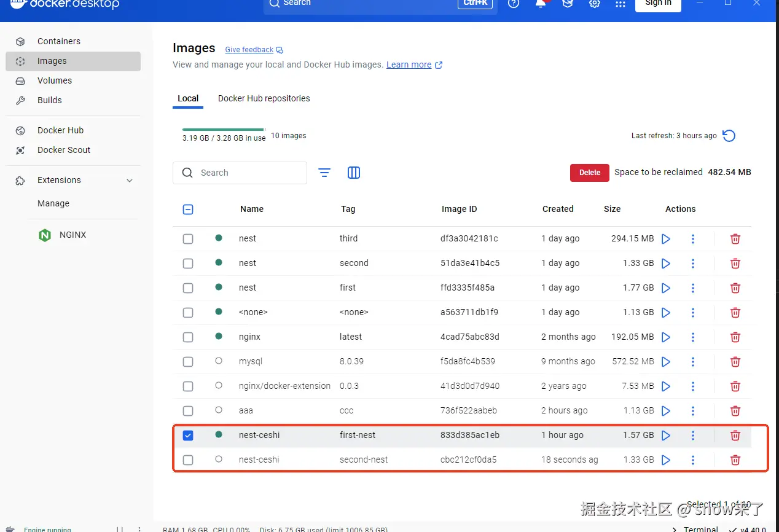Run the nest-ceshi second-nest image
Viewport: 779px width, 532px height.
click(665, 460)
